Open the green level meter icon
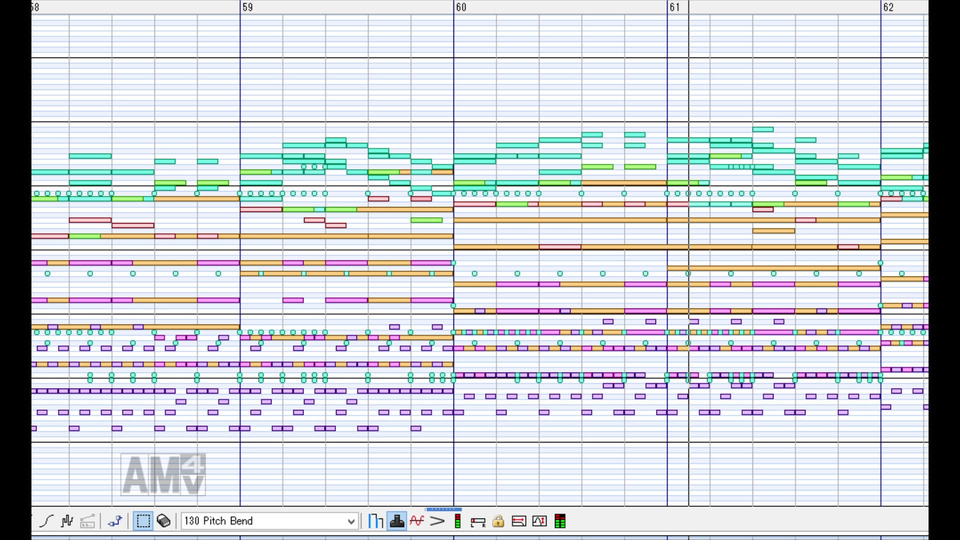This screenshot has width=960, height=540. click(560, 521)
